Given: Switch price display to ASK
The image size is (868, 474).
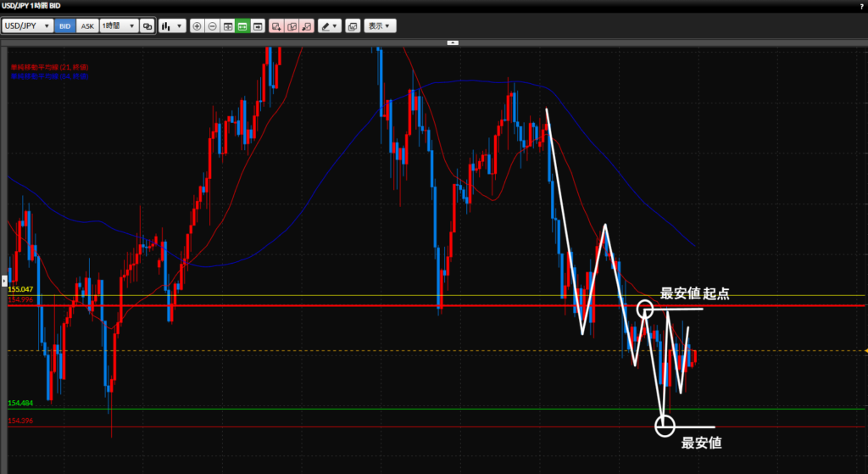Looking at the screenshot, I should click(x=87, y=26).
